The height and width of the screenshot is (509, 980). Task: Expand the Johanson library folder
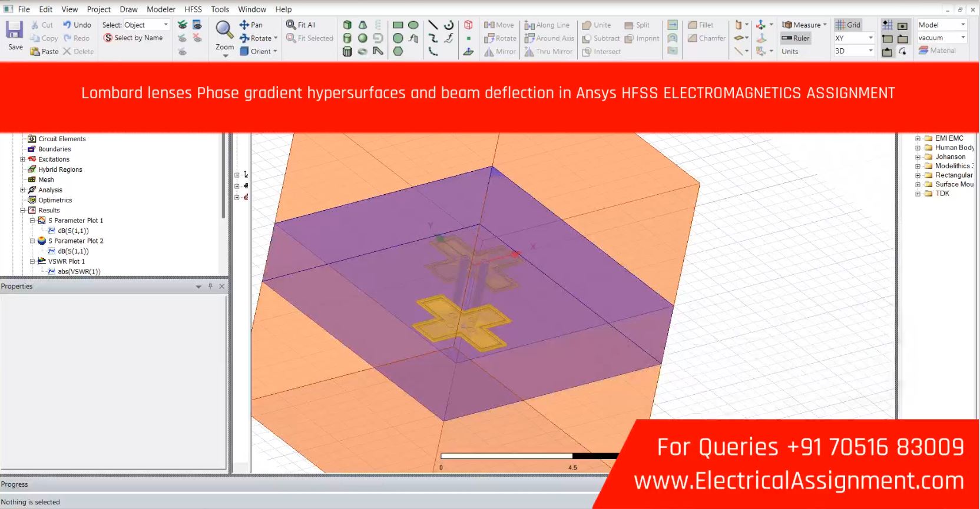tap(918, 157)
